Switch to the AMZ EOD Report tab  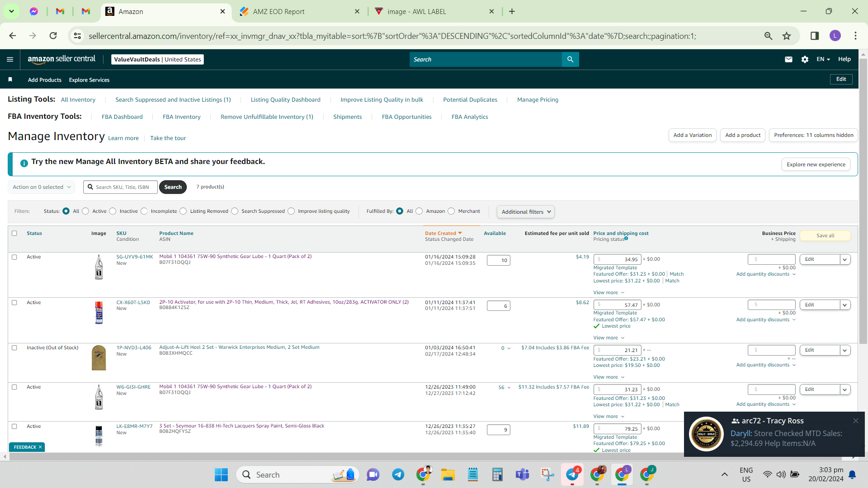click(278, 11)
